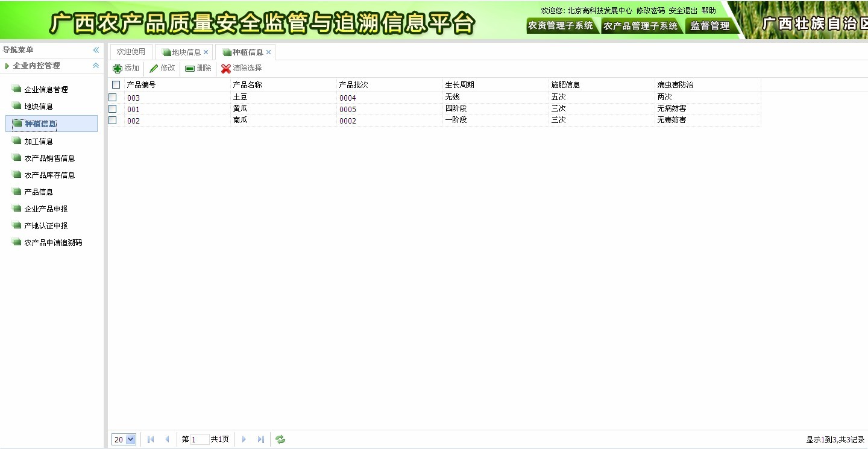The width and height of the screenshot is (868, 449).
Task: Check the box for product row 001
Action: coord(113,109)
